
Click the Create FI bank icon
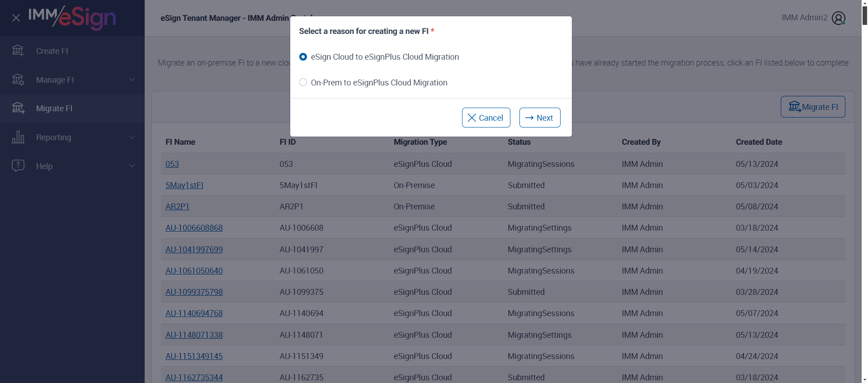pyautogui.click(x=18, y=51)
